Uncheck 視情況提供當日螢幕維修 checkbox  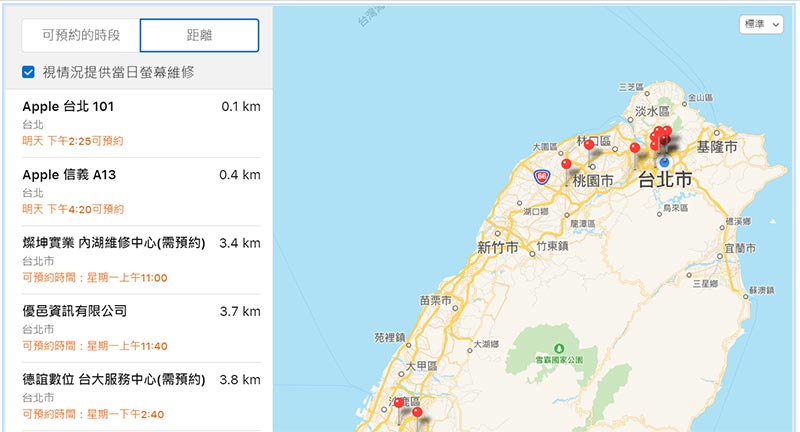pyautogui.click(x=29, y=72)
